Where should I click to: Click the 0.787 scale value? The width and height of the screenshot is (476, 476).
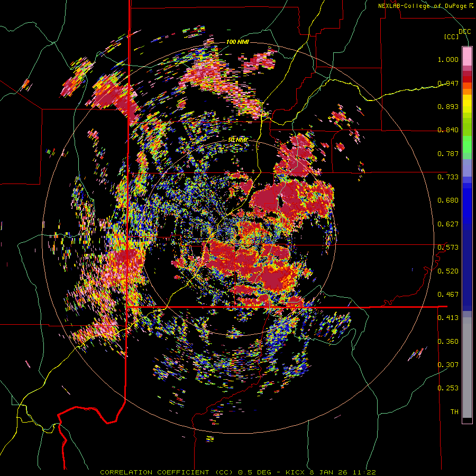(x=448, y=153)
